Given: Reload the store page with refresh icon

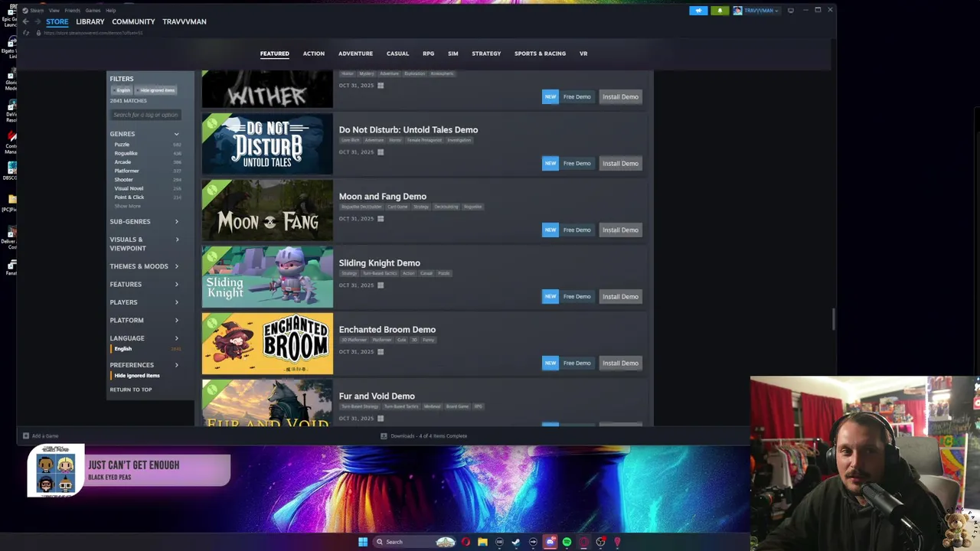Looking at the screenshot, I should click(x=27, y=33).
